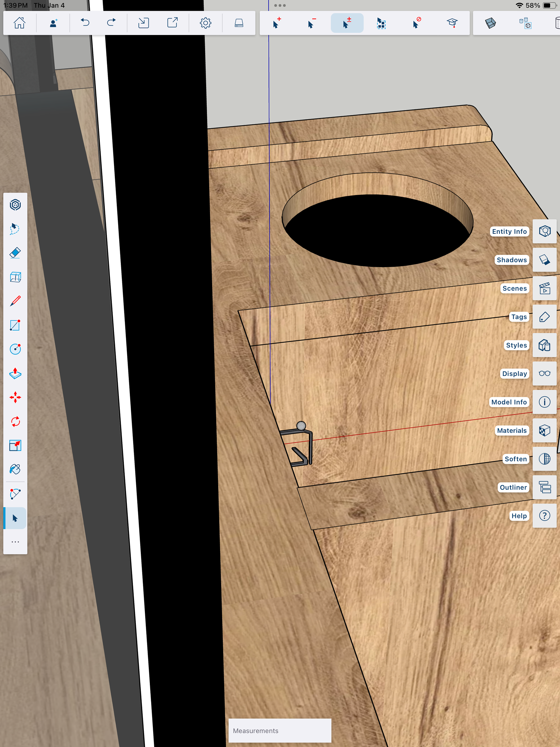Select the Move tool
The image size is (560, 747).
pyautogui.click(x=15, y=397)
